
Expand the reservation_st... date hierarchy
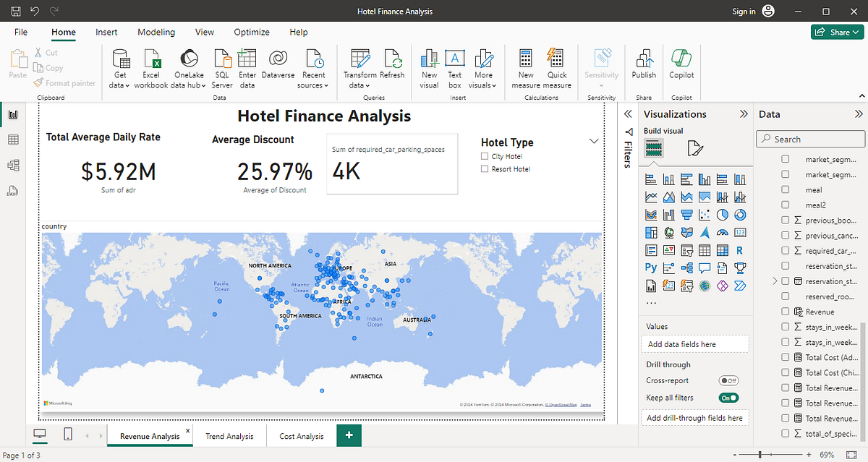coord(775,281)
